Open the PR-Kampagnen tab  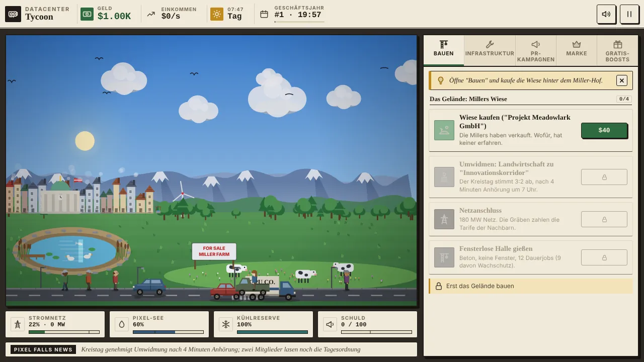pyautogui.click(x=536, y=50)
